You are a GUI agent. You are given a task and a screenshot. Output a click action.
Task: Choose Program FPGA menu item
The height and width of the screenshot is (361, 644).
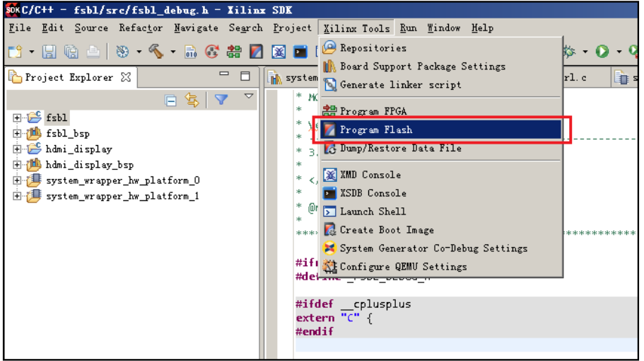coord(440,111)
